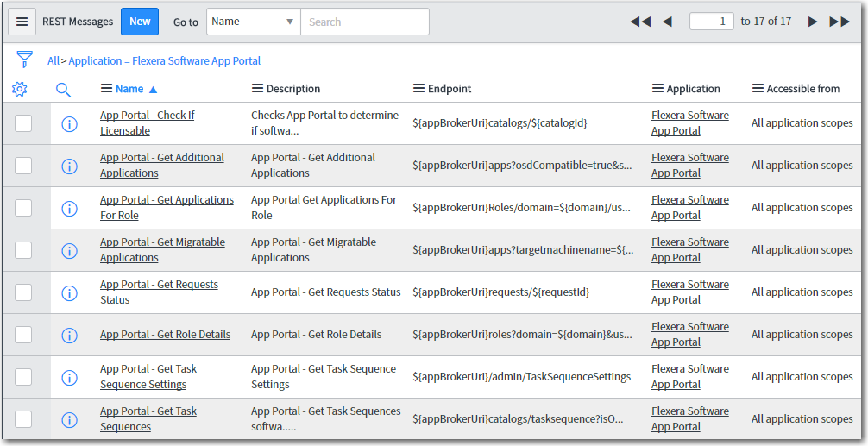Go to the next page arrow

813,22
